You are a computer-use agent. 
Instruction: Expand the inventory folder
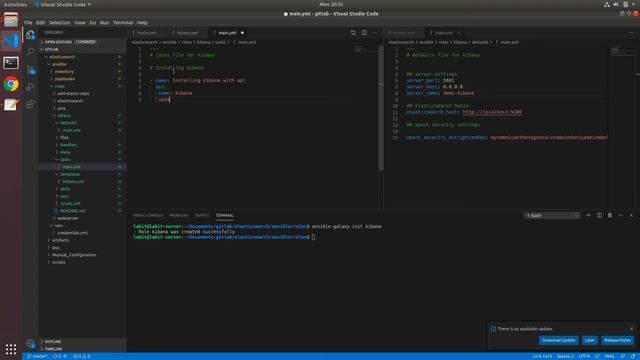[82, 71]
